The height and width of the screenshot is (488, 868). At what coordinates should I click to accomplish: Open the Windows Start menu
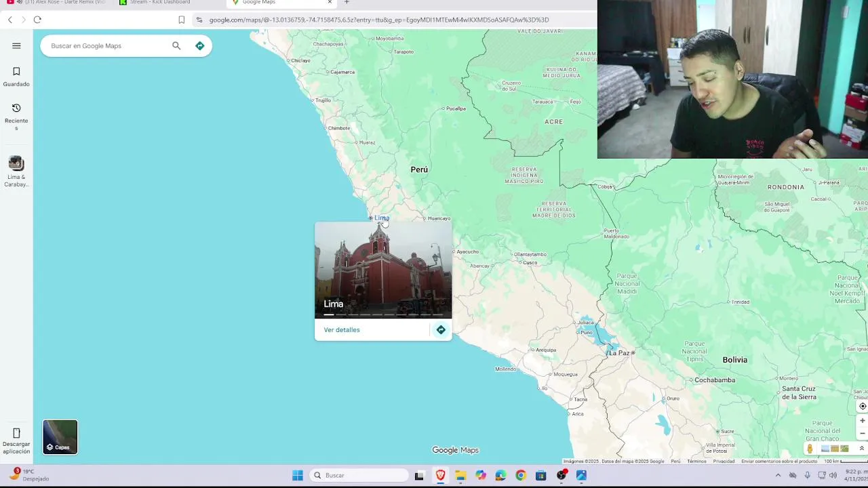(298, 475)
